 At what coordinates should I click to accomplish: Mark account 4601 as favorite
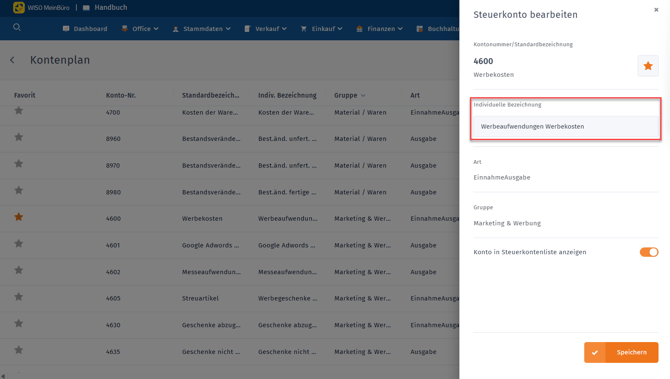coord(18,244)
